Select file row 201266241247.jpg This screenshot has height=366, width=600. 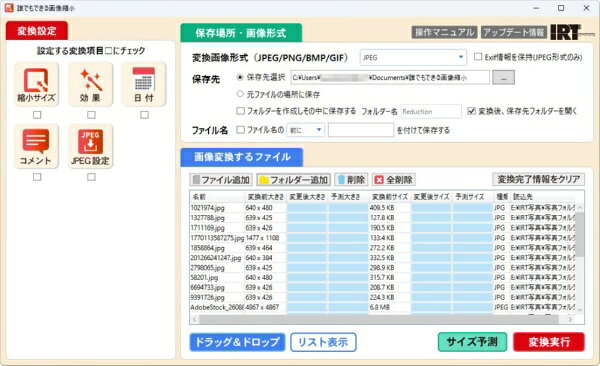pyautogui.click(x=383, y=258)
